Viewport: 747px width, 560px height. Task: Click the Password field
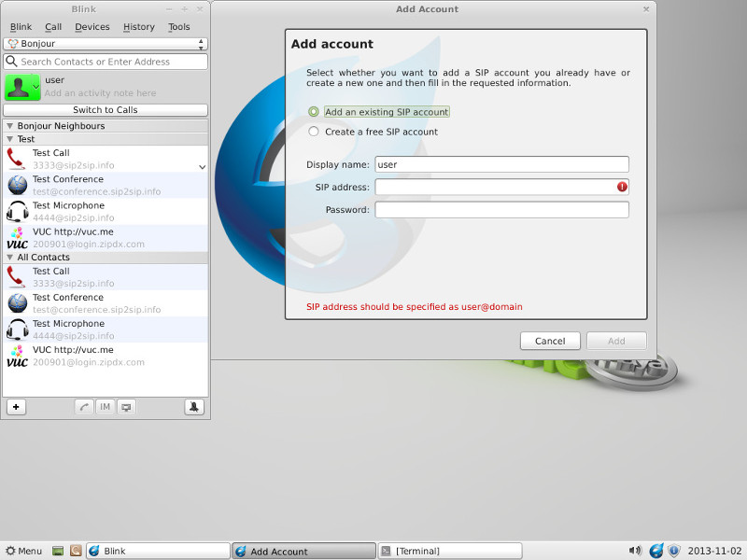click(x=501, y=209)
